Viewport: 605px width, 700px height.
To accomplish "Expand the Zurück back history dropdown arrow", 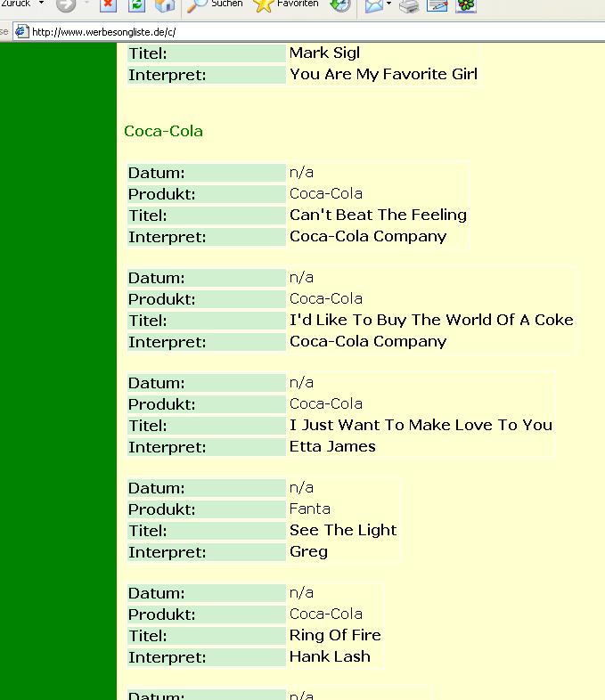I will coord(42,4).
